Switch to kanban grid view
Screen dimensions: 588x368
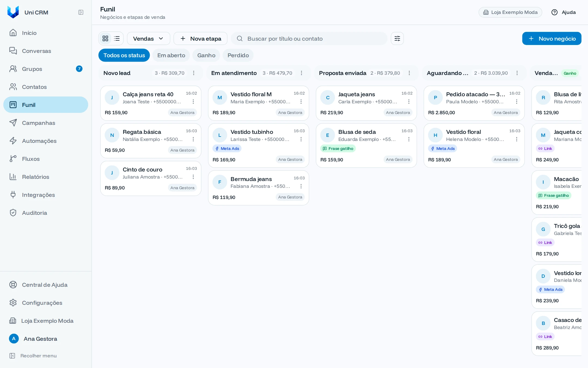click(x=105, y=38)
